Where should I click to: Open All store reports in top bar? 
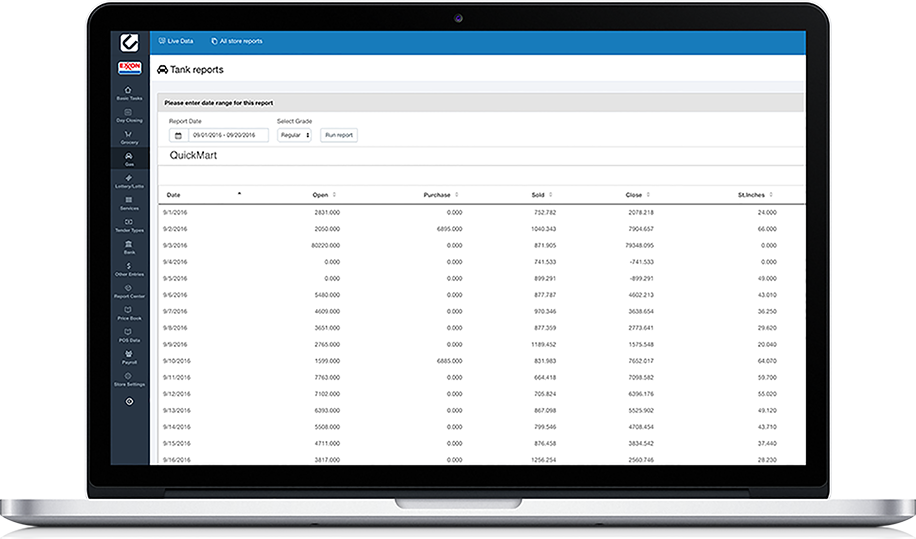click(237, 41)
